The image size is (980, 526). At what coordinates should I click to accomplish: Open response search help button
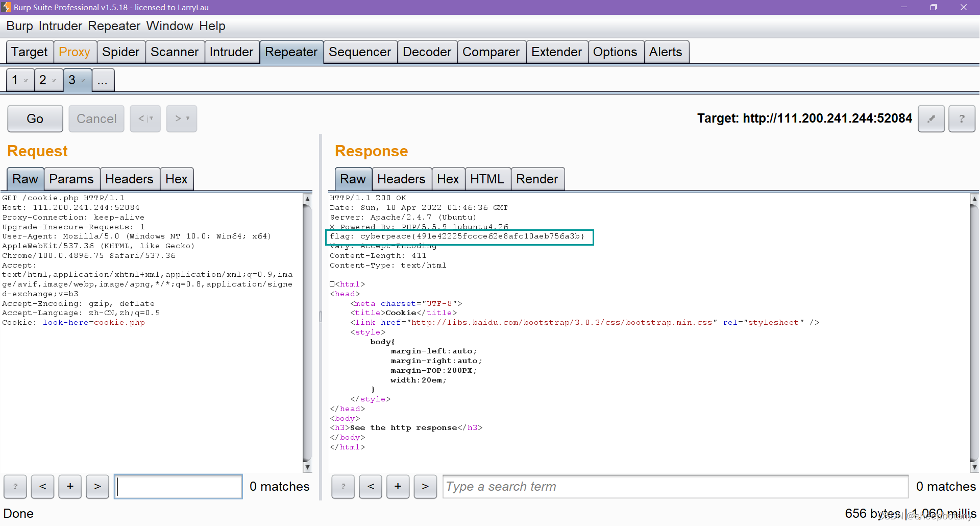tap(343, 486)
